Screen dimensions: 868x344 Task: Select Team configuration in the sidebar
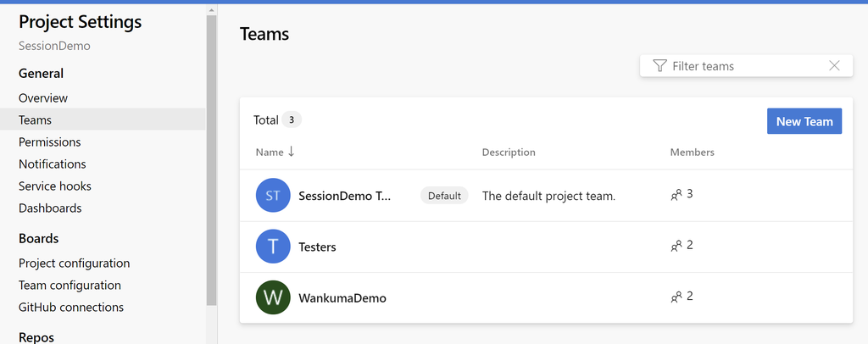70,286
